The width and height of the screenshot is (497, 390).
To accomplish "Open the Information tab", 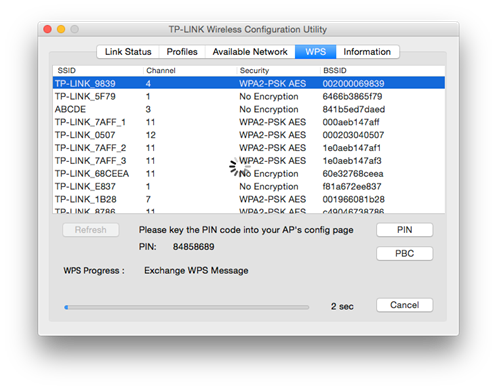I will click(x=367, y=52).
